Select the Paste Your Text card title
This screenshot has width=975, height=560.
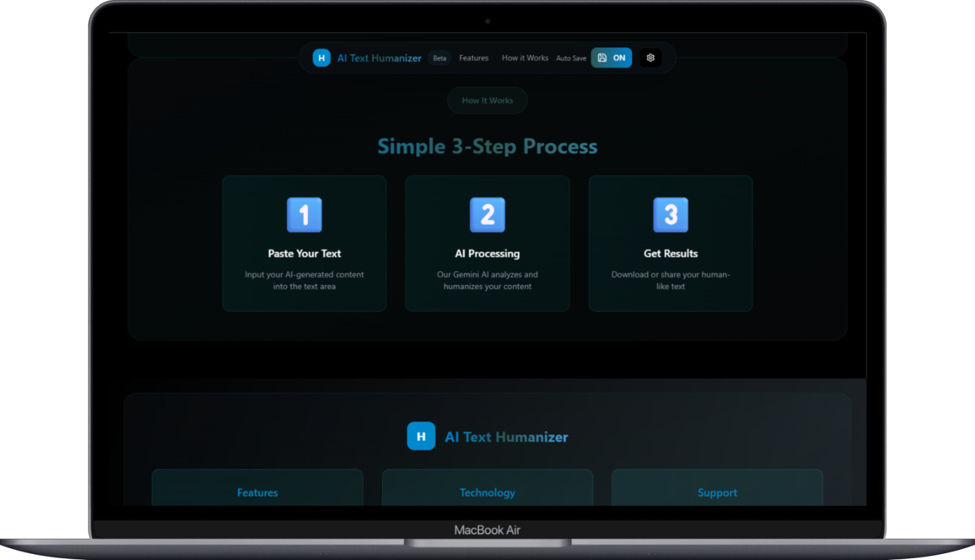[x=304, y=253]
